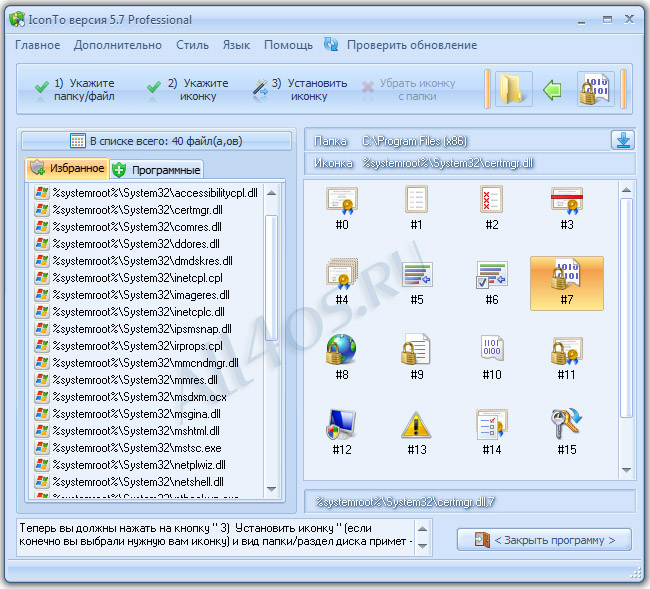The image size is (650, 589).
Task: Click the Закрыть программу button
Action: tap(544, 540)
